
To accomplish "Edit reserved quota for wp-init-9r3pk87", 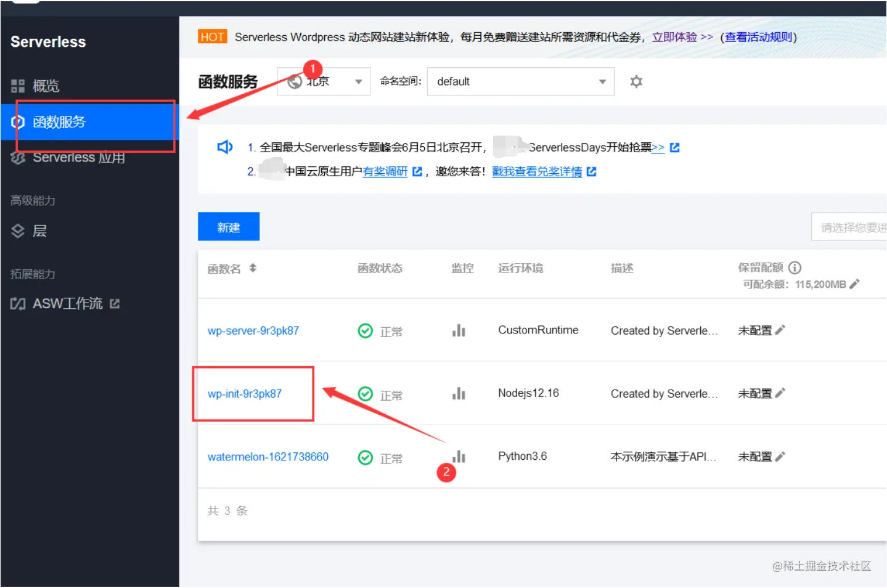I will point(780,393).
